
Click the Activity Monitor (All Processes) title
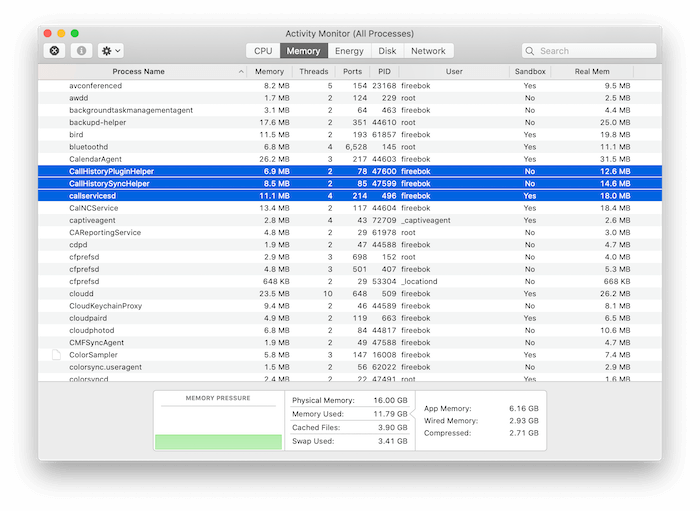point(350,34)
